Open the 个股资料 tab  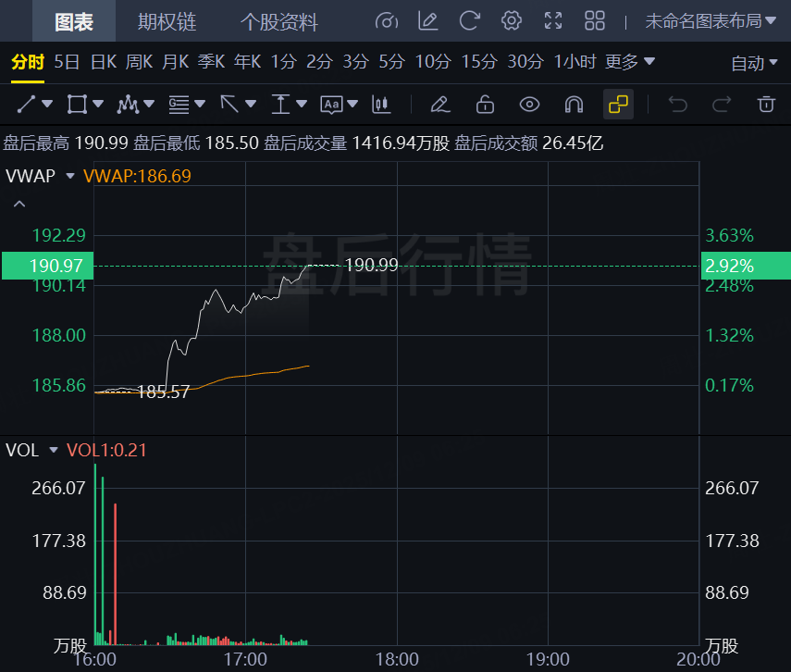coord(278,21)
